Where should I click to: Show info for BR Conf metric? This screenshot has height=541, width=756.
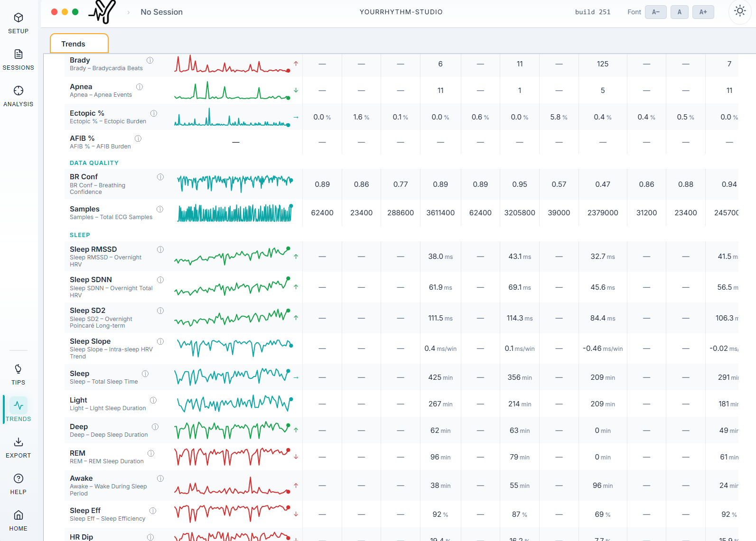pyautogui.click(x=160, y=177)
